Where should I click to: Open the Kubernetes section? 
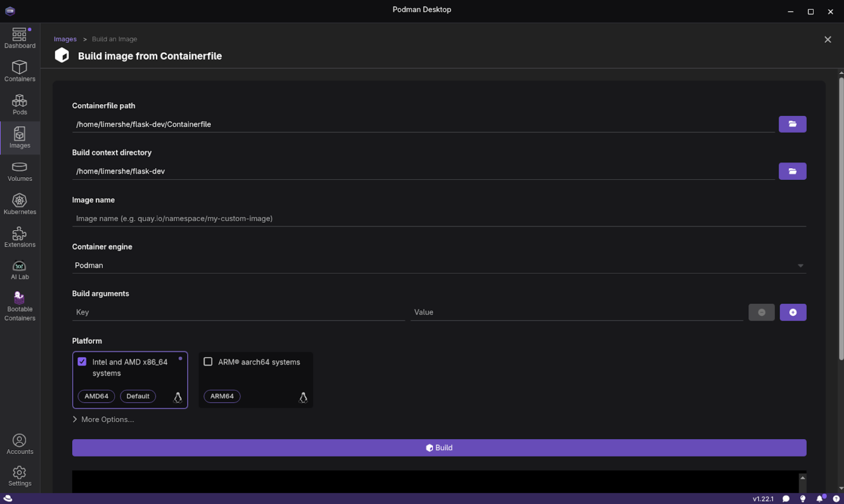pos(20,204)
